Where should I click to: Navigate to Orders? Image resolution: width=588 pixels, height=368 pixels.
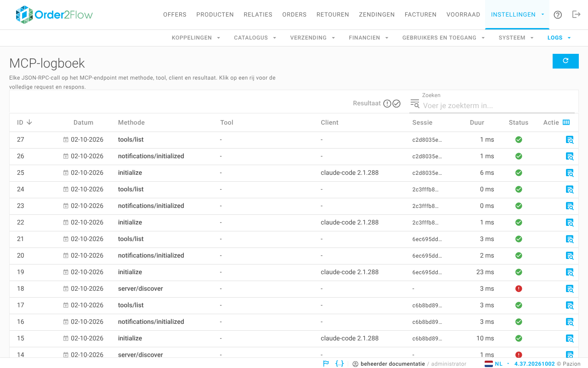pyautogui.click(x=294, y=15)
